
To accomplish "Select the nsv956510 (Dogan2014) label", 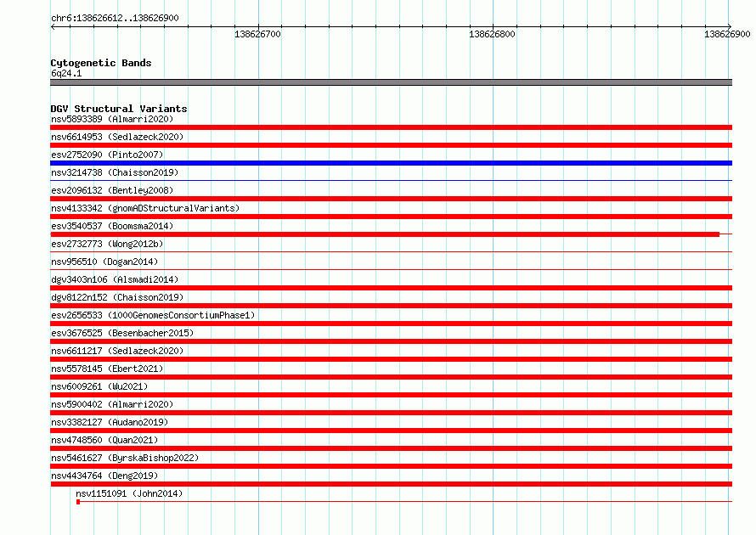I will (104, 262).
